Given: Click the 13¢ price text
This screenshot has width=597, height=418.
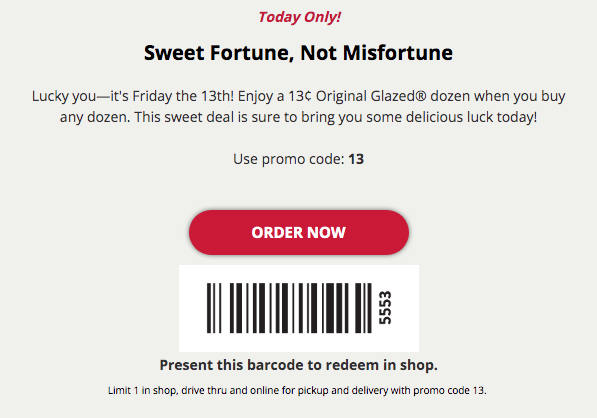Looking at the screenshot, I should [x=300, y=96].
